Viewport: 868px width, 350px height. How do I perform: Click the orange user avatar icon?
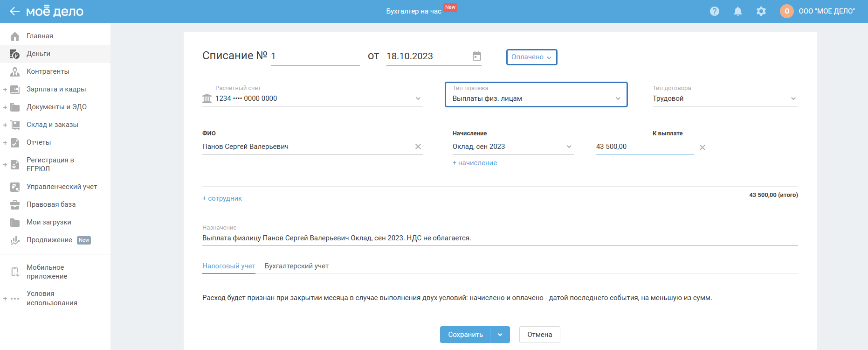787,11
